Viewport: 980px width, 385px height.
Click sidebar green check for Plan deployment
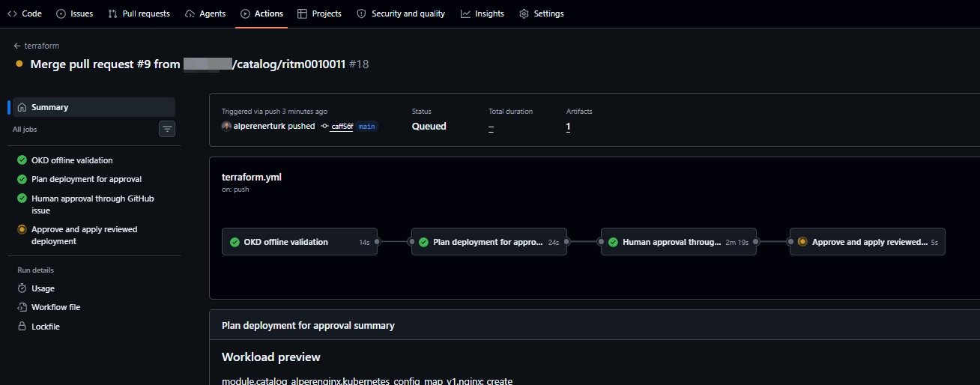pos(22,179)
